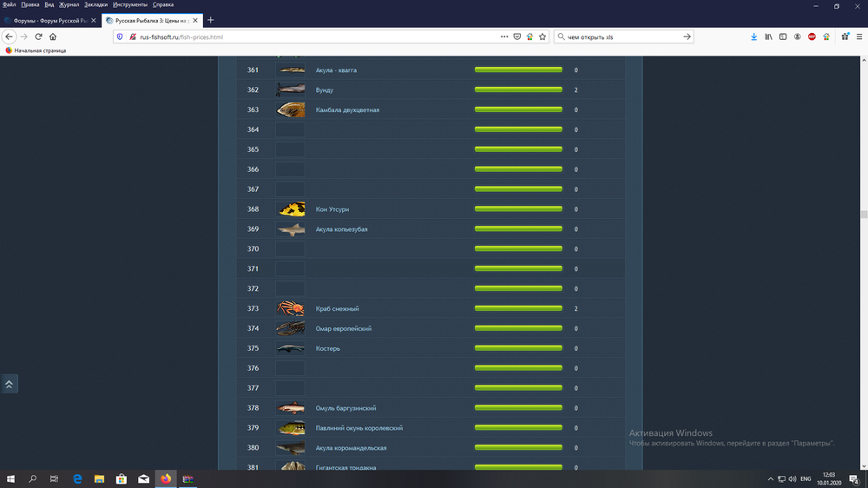
Task: Open Акула коромандельская link
Action: tap(351, 448)
